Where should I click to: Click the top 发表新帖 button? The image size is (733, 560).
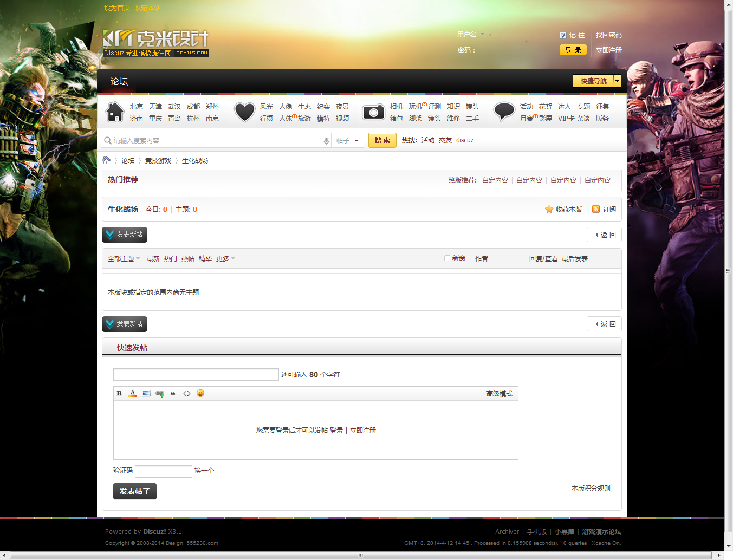pos(125,235)
